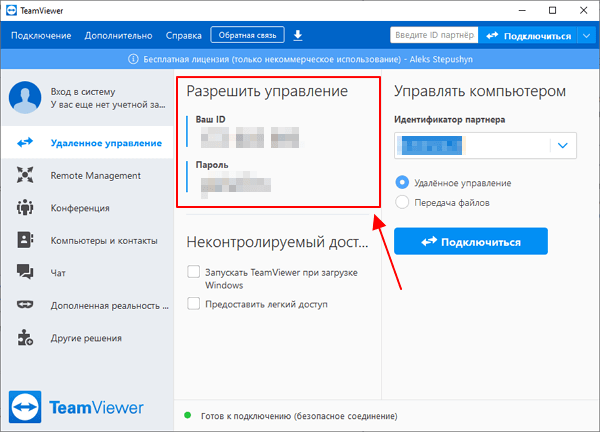Click the blurred Пароль value

click(236, 185)
